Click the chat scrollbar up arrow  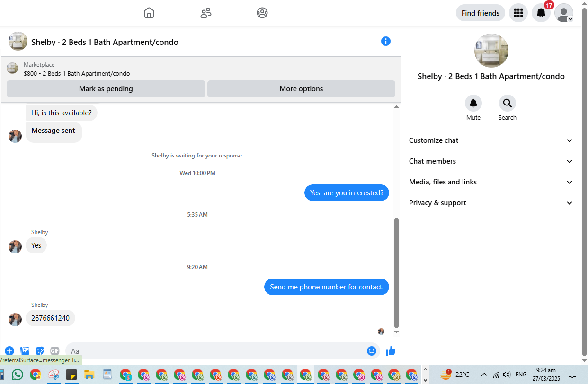coord(397,107)
